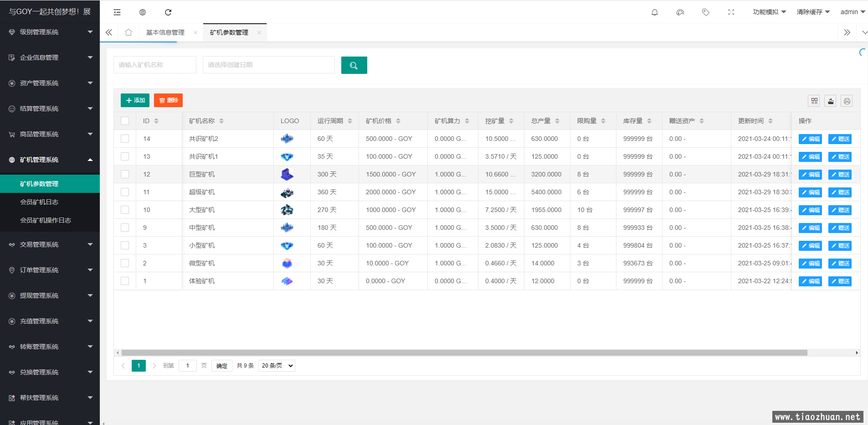Edit the 共识矿机2 row
This screenshot has height=425, width=868.
point(810,139)
